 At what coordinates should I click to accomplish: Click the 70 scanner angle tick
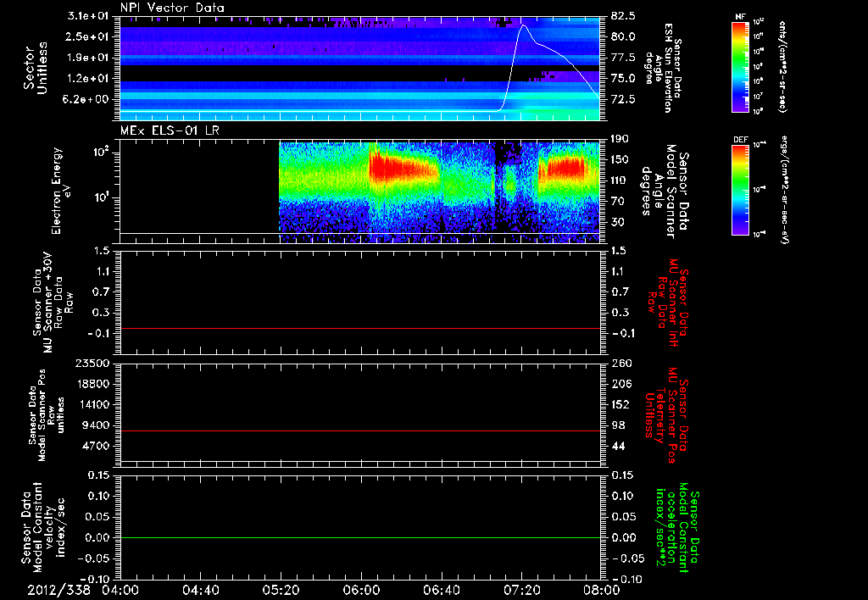(x=617, y=201)
